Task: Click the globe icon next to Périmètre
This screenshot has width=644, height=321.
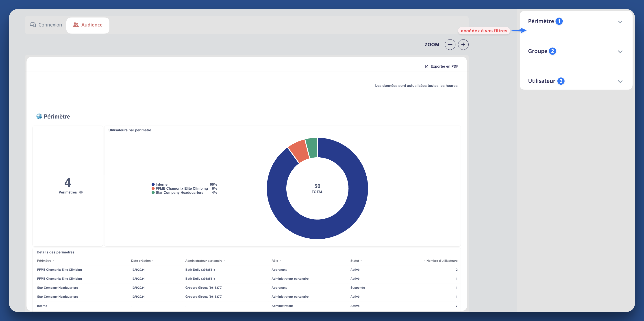Action: click(39, 116)
